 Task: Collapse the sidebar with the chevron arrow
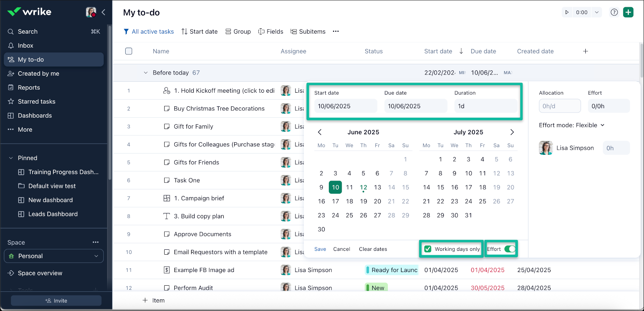coord(103,12)
